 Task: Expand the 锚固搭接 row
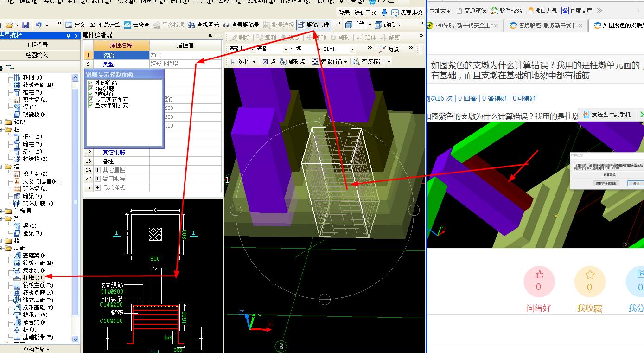click(97, 179)
